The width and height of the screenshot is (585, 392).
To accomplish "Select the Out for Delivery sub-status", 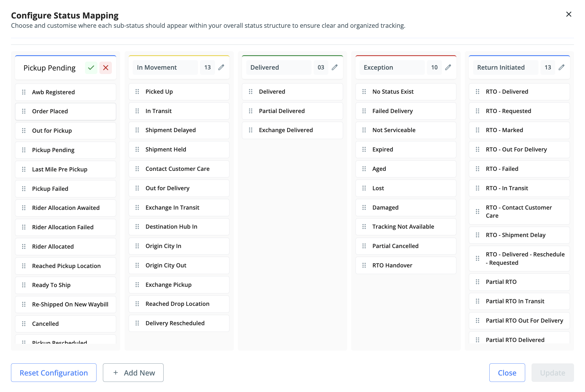I will (179, 188).
